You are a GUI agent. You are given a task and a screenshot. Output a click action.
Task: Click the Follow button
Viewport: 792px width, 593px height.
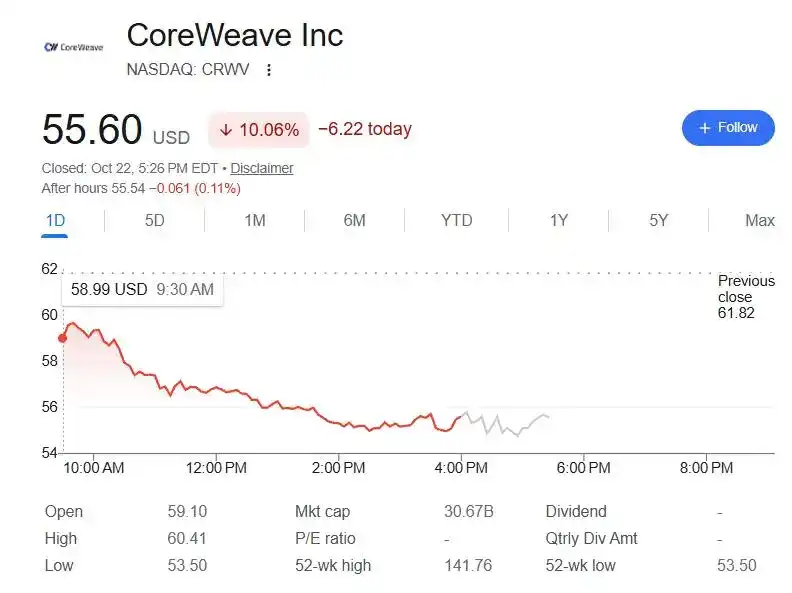coord(728,128)
